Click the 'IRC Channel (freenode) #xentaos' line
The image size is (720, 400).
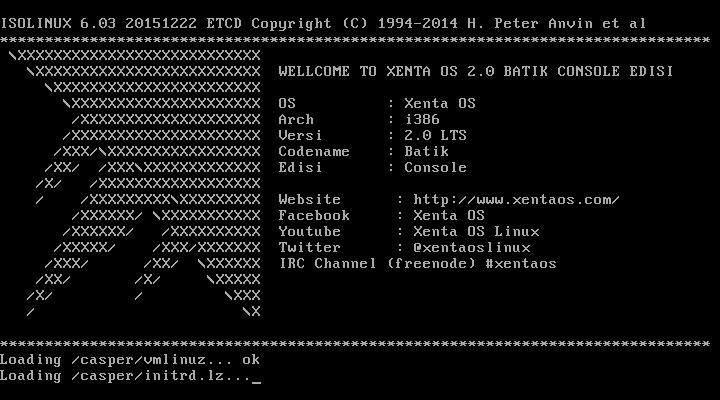point(417,264)
